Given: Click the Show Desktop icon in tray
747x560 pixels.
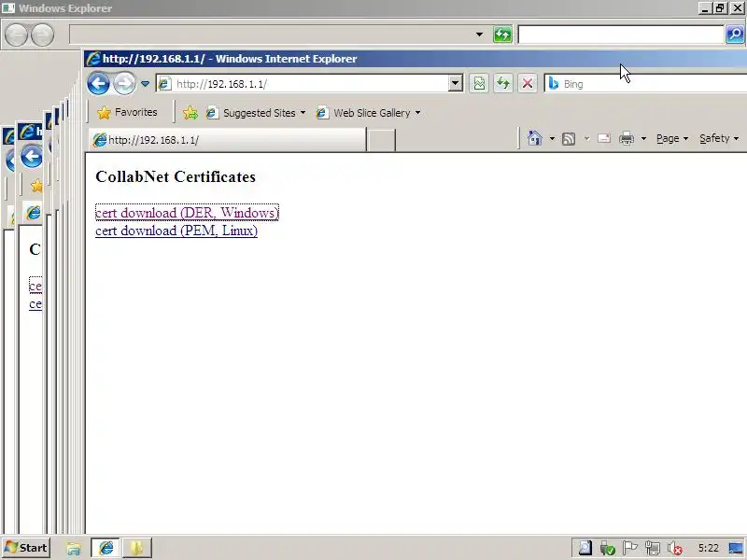Looking at the screenshot, I should click(x=736, y=548).
